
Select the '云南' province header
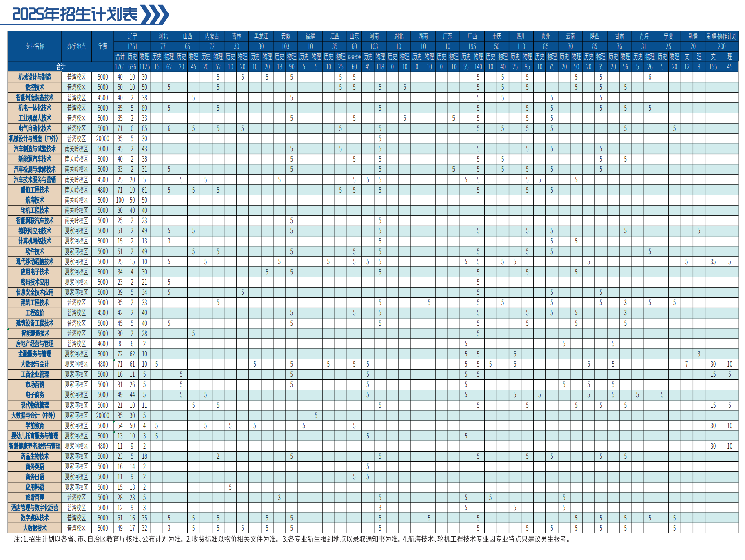coord(570,36)
